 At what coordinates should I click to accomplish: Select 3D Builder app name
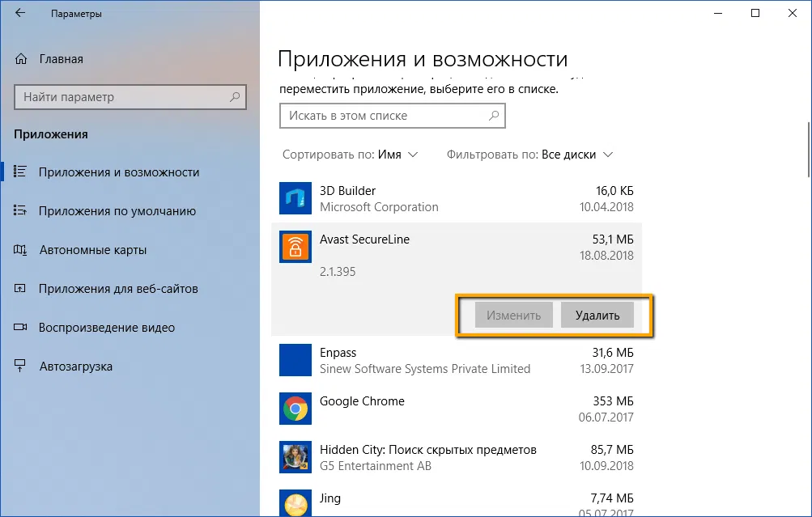coord(347,191)
